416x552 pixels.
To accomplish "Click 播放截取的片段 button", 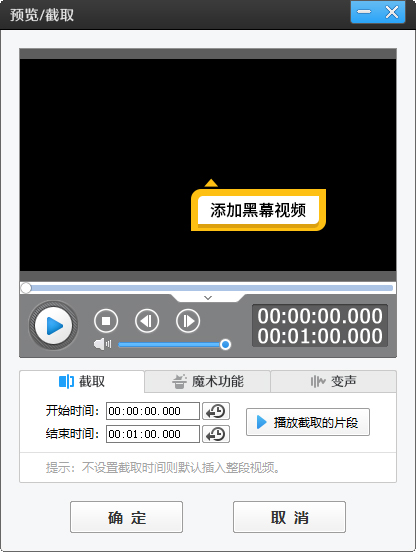I will [308, 422].
